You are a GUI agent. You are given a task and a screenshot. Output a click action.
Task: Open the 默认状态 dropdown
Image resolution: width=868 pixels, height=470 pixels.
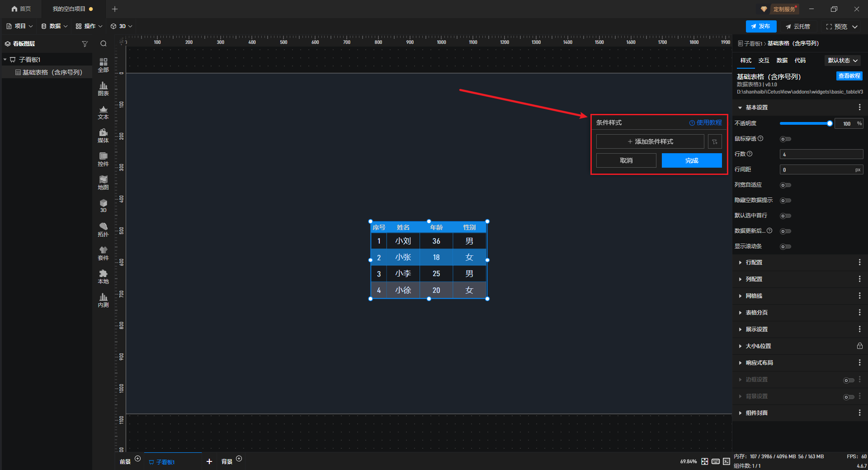843,61
